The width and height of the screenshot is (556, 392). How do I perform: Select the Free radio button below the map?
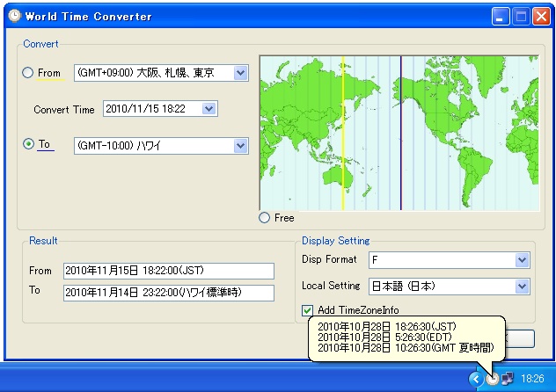pyautogui.click(x=264, y=217)
